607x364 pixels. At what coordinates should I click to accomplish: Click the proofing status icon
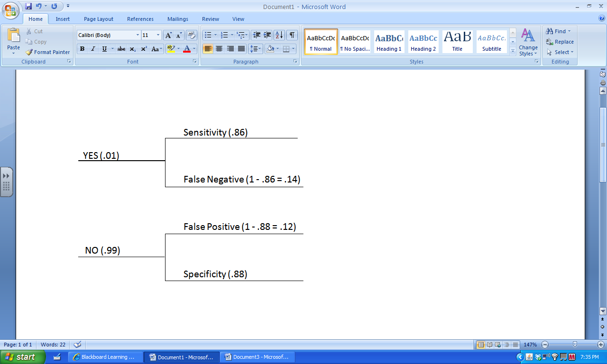click(78, 345)
